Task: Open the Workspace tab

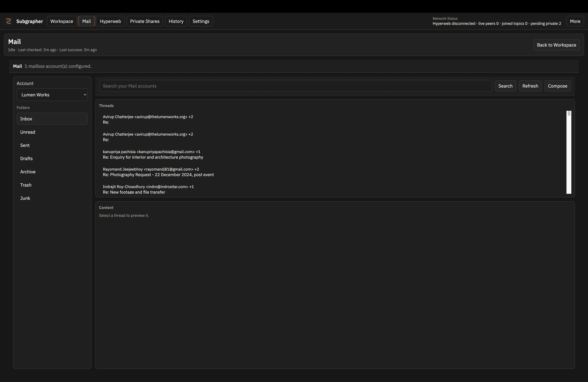Action: coord(62,21)
